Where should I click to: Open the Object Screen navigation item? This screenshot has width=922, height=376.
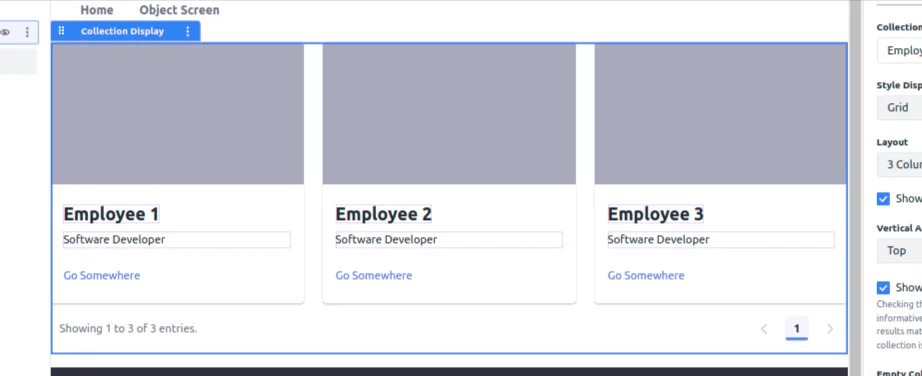179,10
